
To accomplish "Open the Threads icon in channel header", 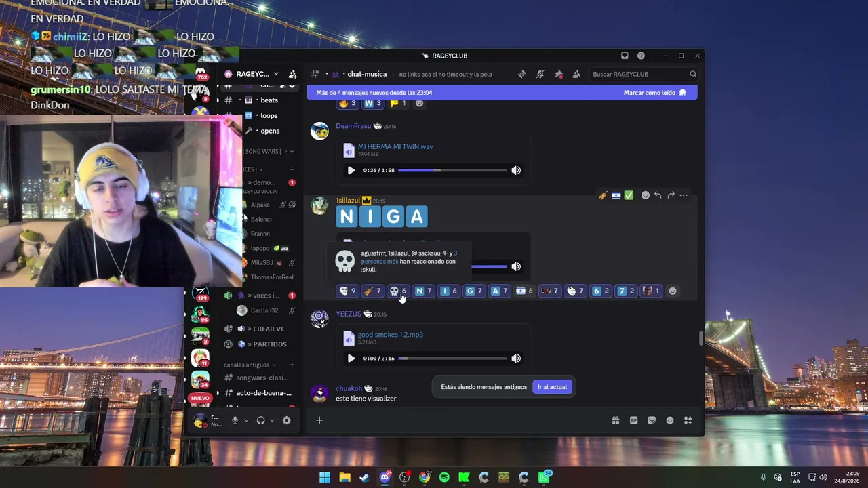I will pos(522,74).
